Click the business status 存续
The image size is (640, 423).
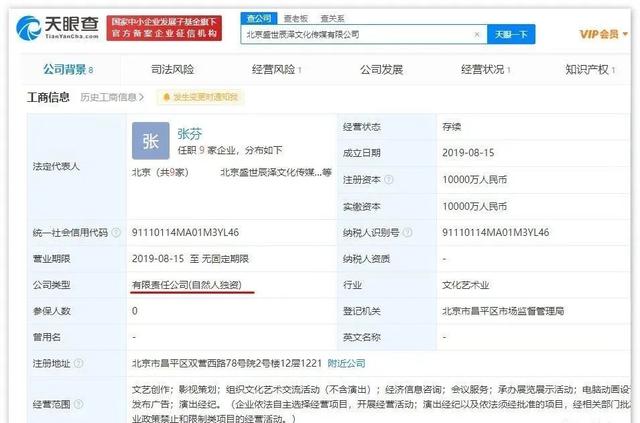coord(451,127)
